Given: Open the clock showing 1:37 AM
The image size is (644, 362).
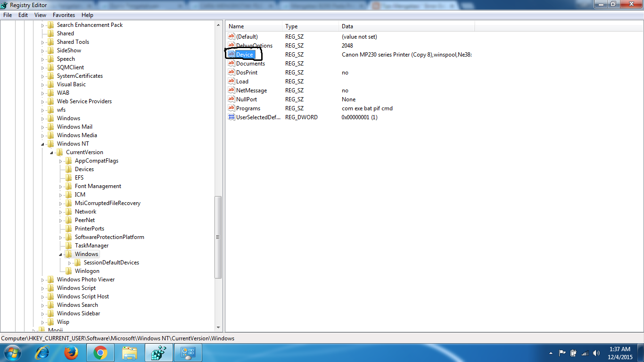Looking at the screenshot, I should tap(620, 353).
